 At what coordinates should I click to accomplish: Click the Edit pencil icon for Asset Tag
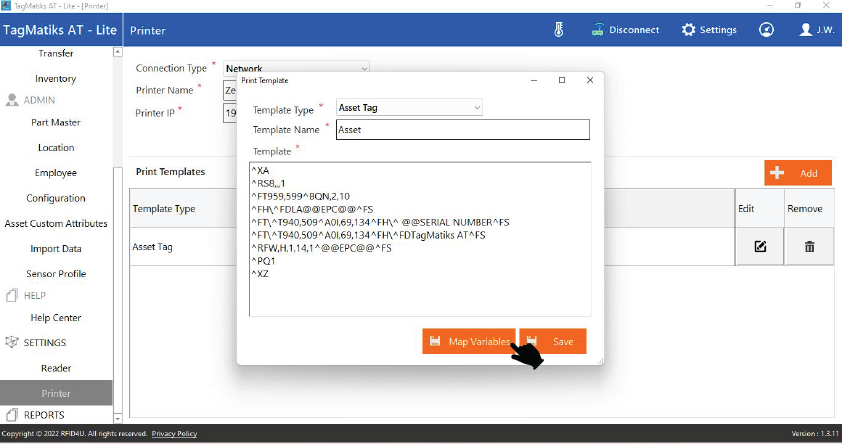point(760,246)
